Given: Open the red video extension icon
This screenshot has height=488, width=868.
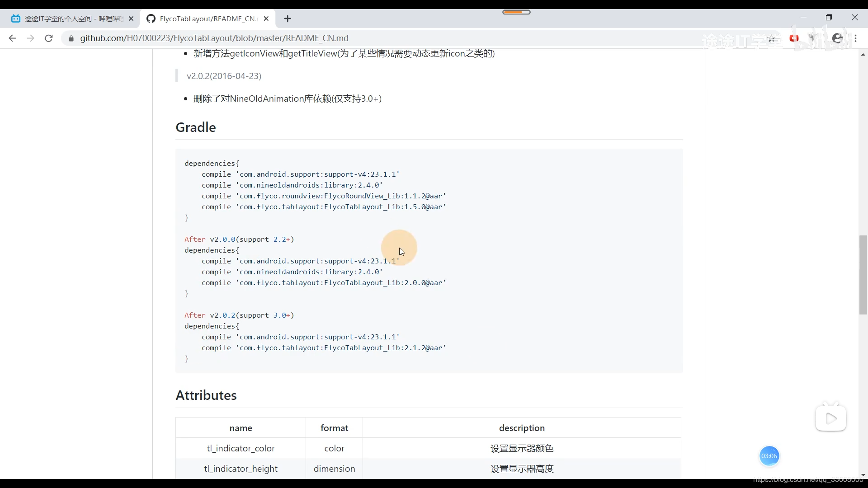Looking at the screenshot, I should click(x=794, y=38).
